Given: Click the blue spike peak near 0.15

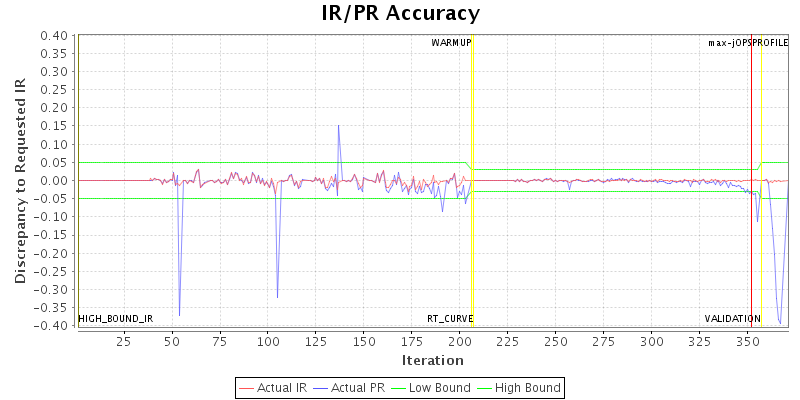Looking at the screenshot, I should click(338, 126).
